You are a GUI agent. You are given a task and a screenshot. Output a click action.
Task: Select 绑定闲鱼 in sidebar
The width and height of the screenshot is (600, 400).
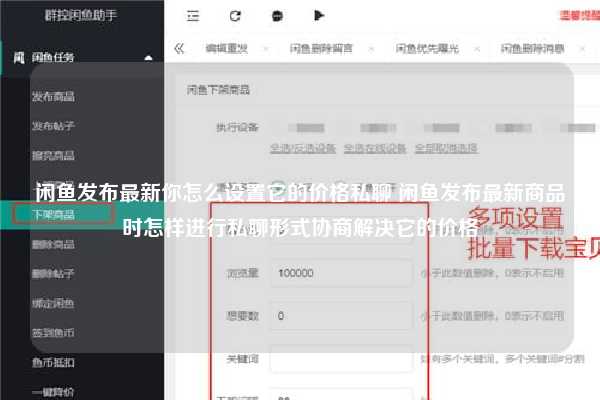coord(53,304)
